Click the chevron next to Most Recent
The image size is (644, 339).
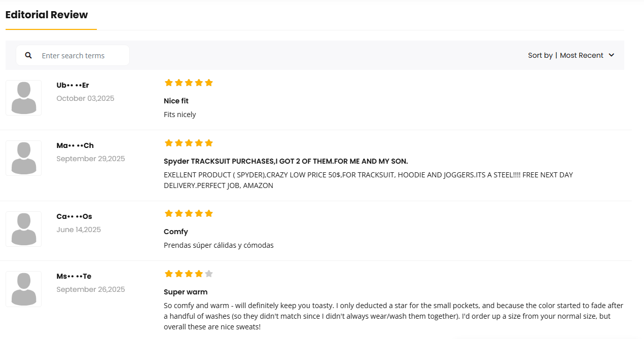(x=611, y=55)
